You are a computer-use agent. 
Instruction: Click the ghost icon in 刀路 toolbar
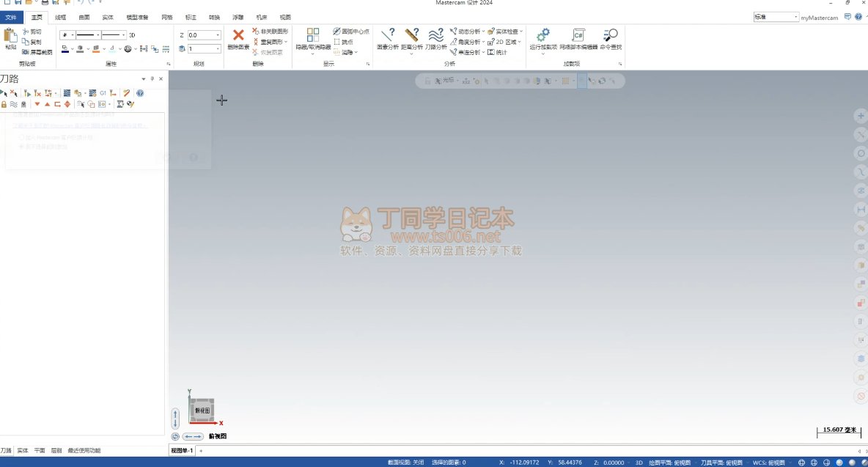point(23,104)
